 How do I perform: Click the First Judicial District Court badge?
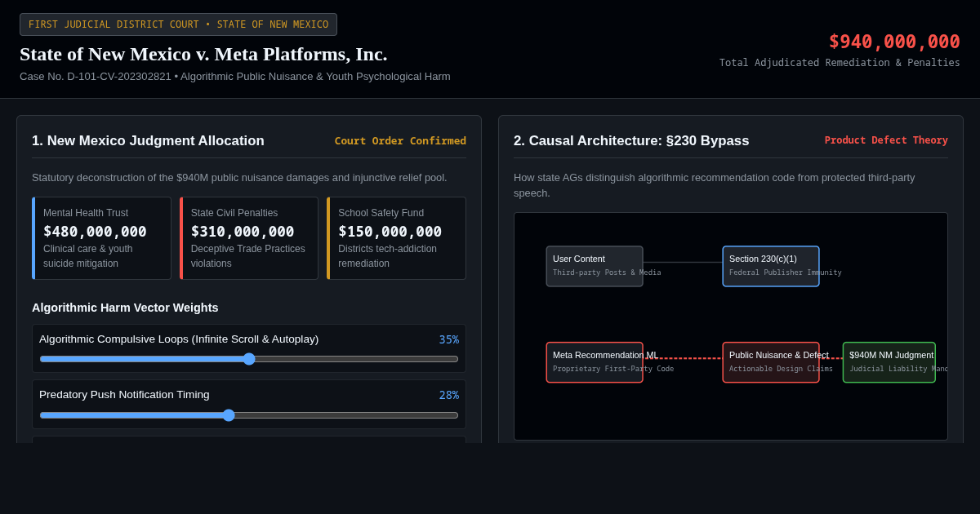pos(178,24)
